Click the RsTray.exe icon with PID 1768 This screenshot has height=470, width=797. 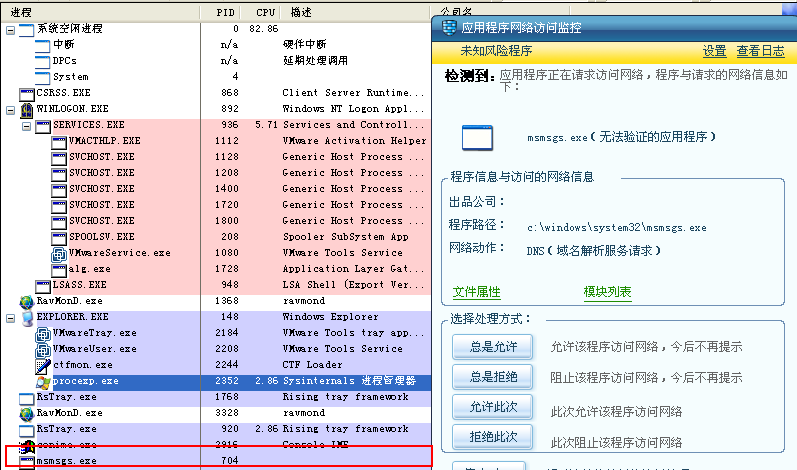point(26,398)
